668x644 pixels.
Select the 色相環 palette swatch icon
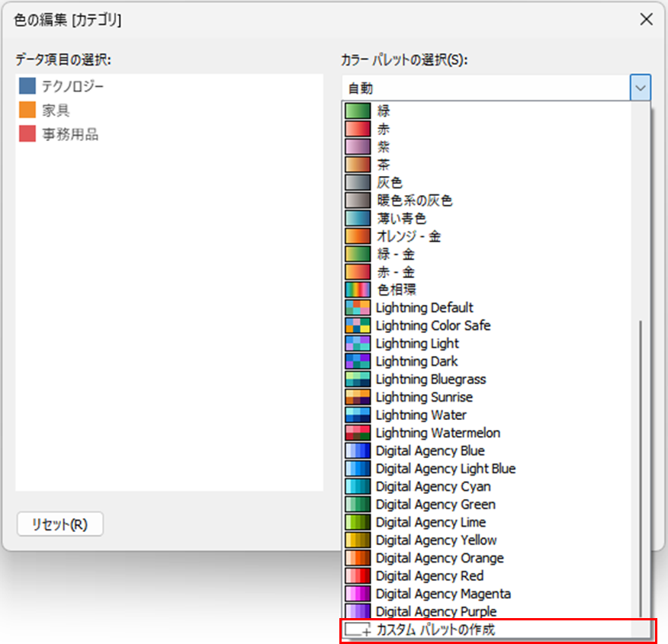coord(358,290)
